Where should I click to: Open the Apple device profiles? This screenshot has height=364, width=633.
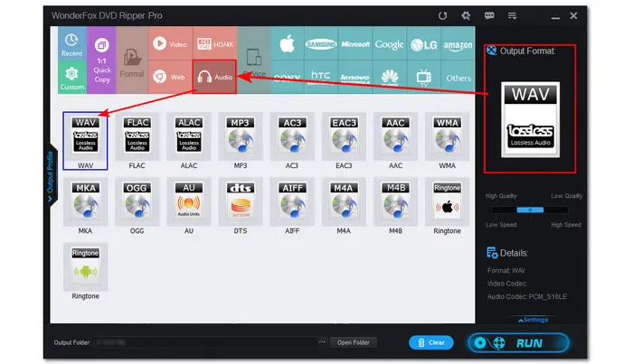pyautogui.click(x=287, y=43)
